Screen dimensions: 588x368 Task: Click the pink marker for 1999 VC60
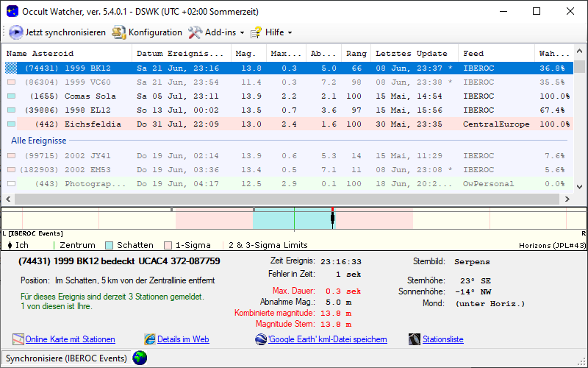(11, 82)
